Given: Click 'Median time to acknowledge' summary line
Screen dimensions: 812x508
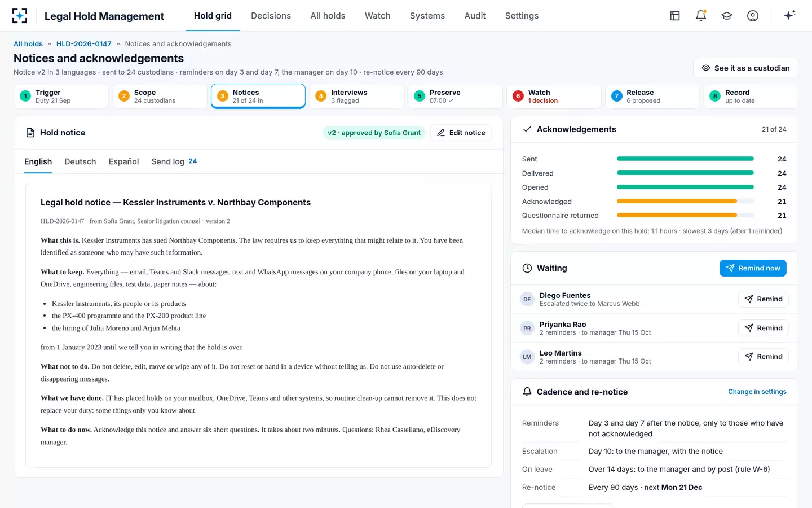Looking at the screenshot, I should tap(652, 231).
